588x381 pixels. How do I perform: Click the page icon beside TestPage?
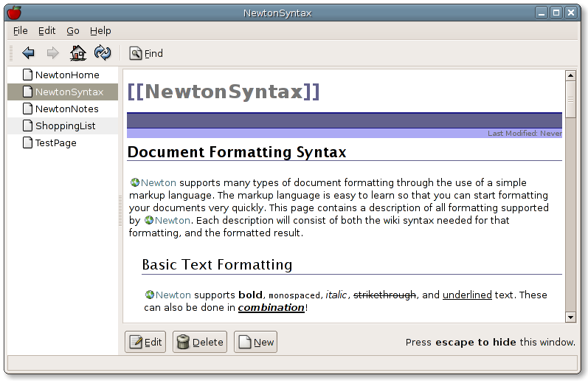click(27, 143)
